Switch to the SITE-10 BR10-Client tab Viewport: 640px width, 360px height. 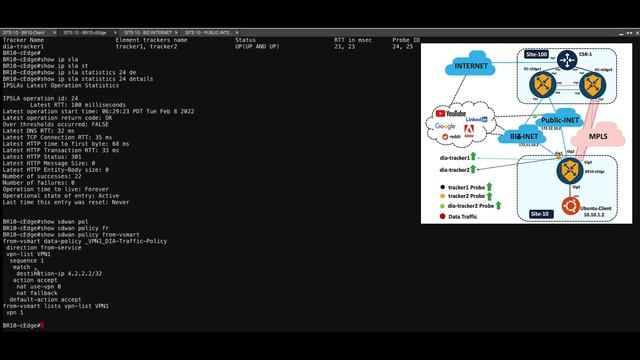pos(23,33)
